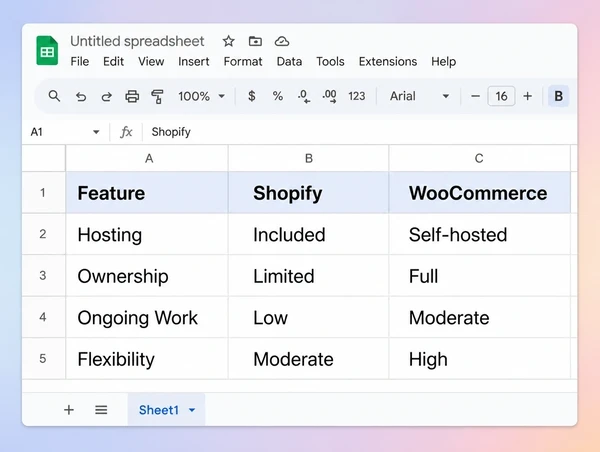Format as currency with dollar sign
The height and width of the screenshot is (452, 600).
tap(251, 96)
